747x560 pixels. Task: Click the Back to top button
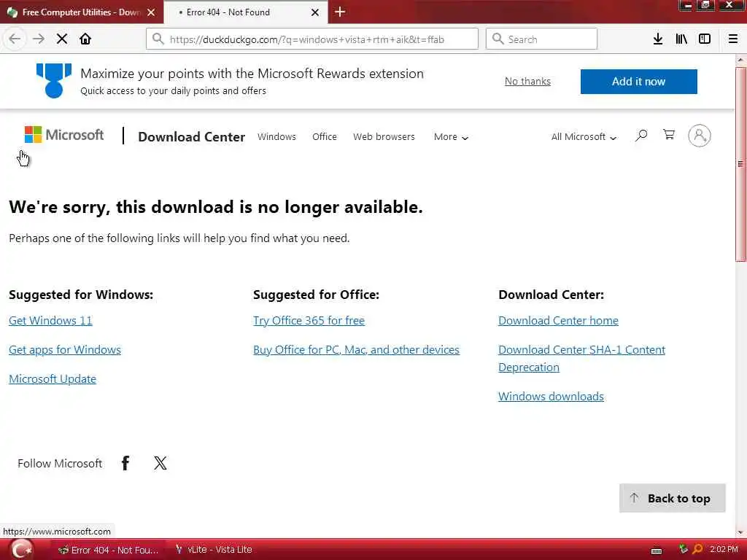(672, 498)
